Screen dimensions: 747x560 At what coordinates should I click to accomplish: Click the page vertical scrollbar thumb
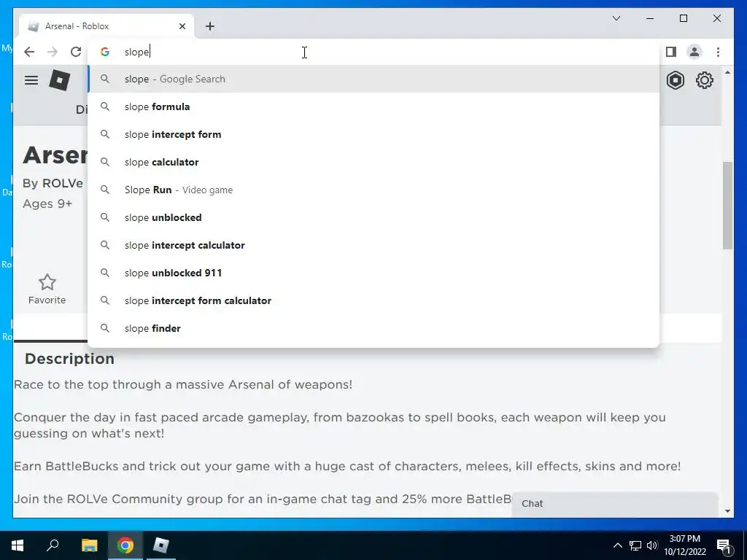727,205
